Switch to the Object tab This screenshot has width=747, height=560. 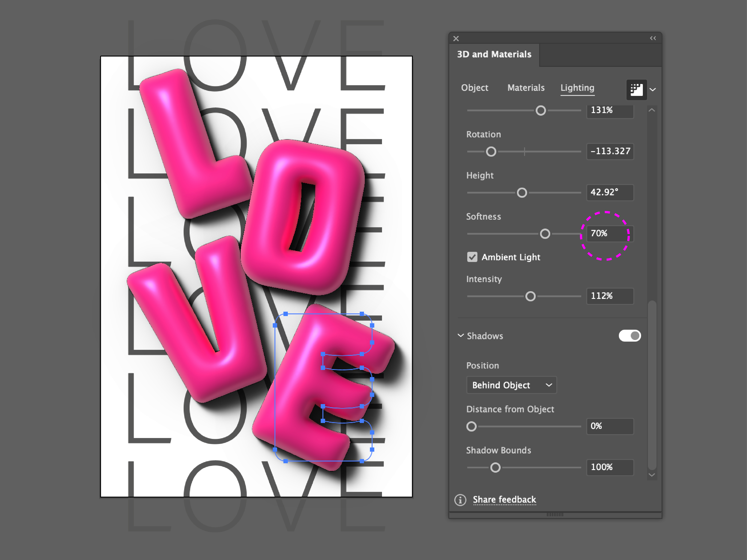point(474,88)
